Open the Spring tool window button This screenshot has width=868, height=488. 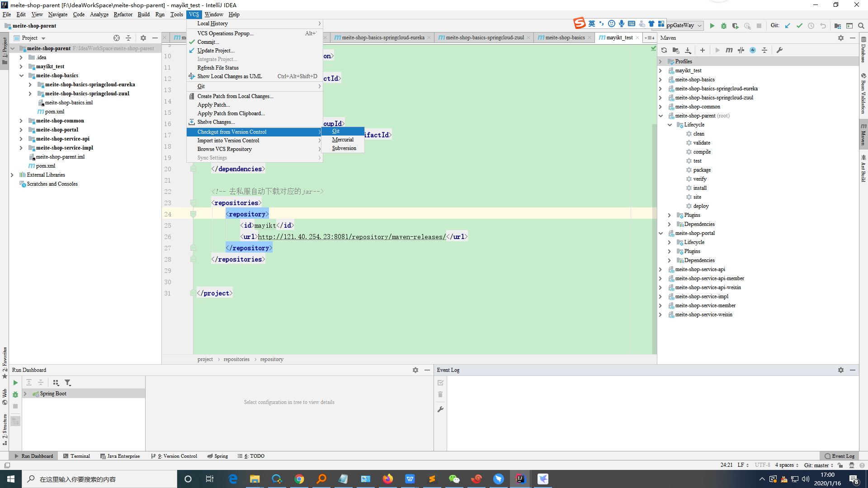[217, 456]
